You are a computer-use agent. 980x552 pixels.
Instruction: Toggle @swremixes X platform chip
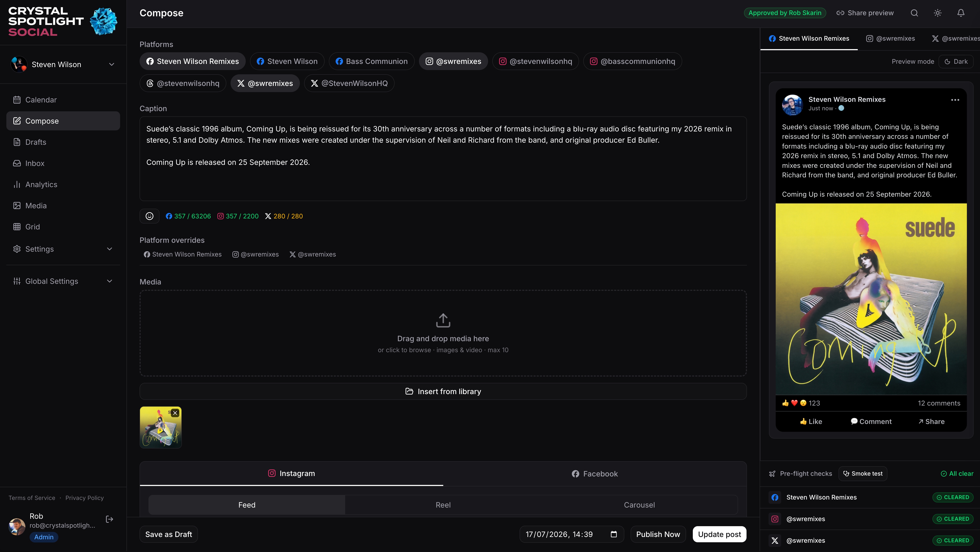265,83
